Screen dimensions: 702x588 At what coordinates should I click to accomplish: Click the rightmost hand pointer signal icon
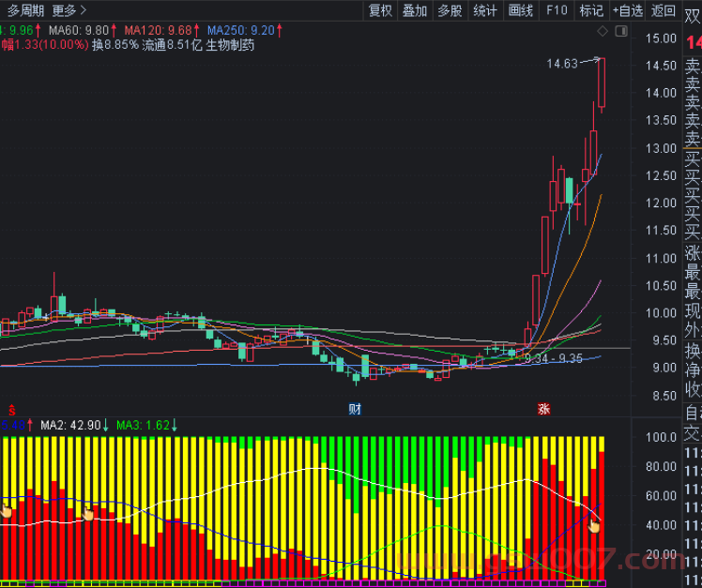click(x=594, y=525)
